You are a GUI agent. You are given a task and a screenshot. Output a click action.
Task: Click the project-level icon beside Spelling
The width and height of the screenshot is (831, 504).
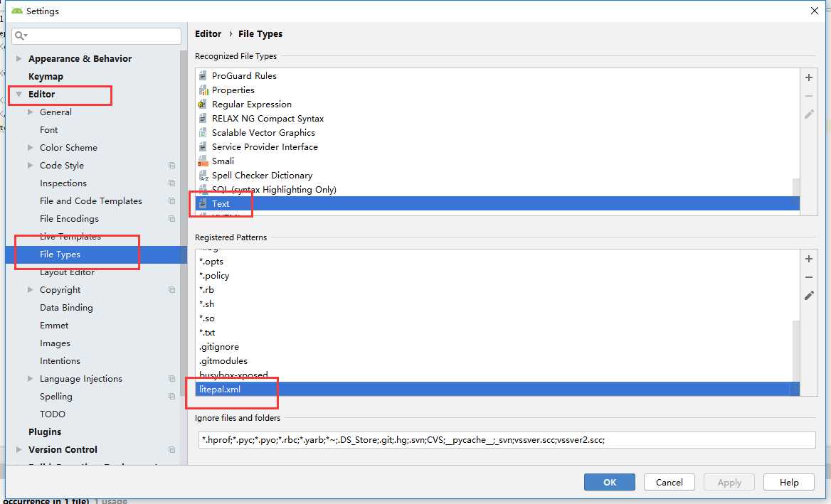coord(171,397)
